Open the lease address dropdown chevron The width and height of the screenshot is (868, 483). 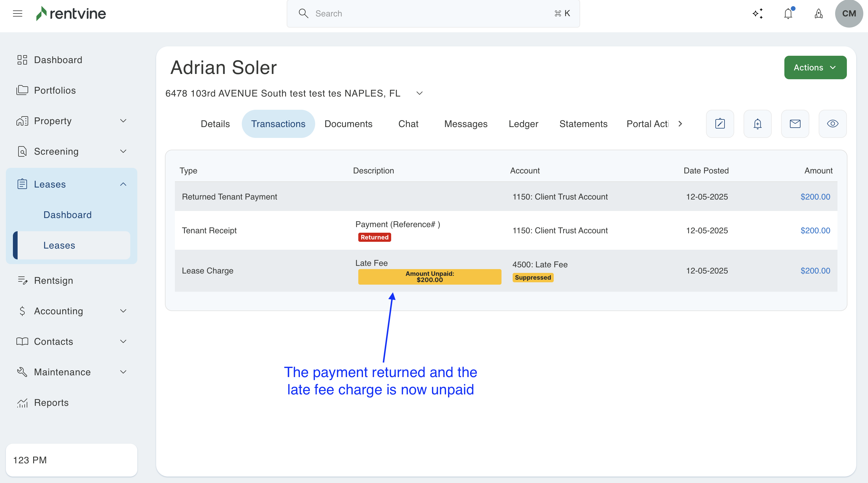[419, 93]
